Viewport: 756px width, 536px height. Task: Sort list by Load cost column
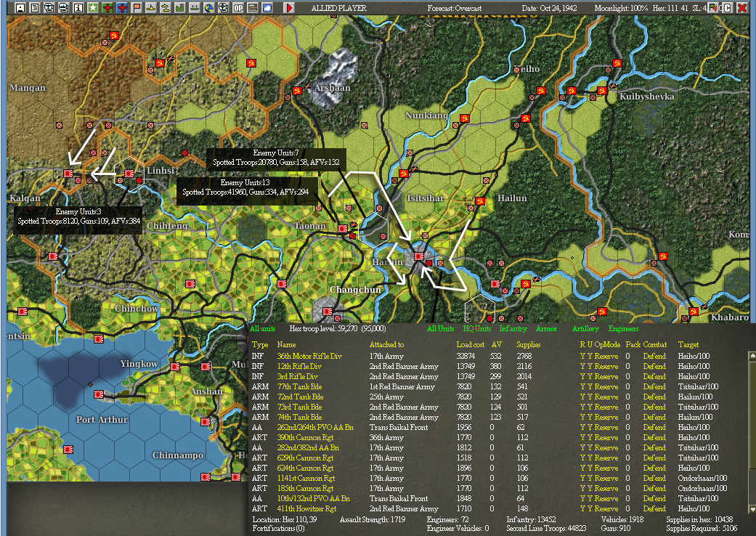[x=471, y=345]
